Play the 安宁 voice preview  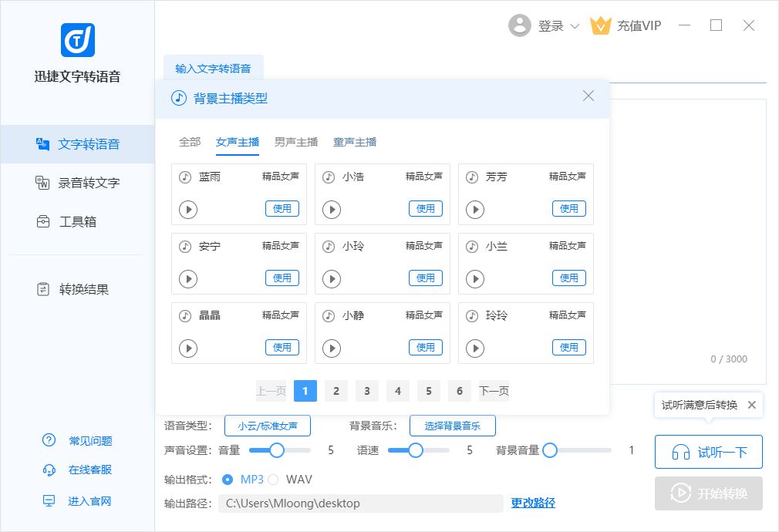(188, 279)
